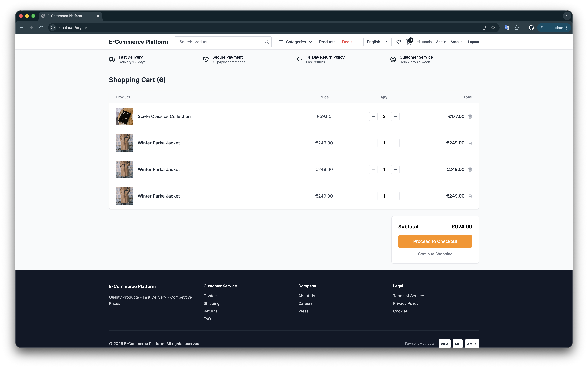
Task: Click the search magnifier icon
Action: point(267,42)
